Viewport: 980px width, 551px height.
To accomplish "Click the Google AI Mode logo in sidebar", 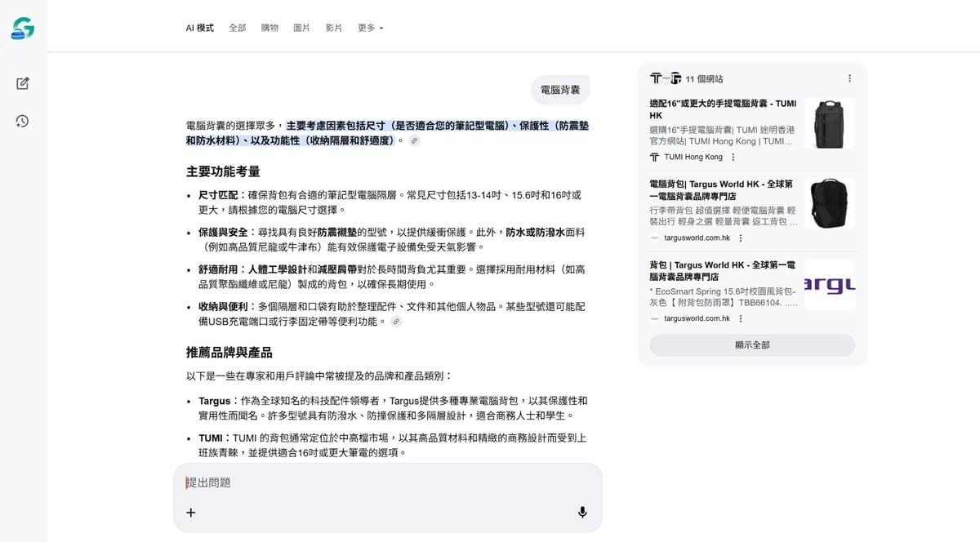I will click(x=23, y=25).
